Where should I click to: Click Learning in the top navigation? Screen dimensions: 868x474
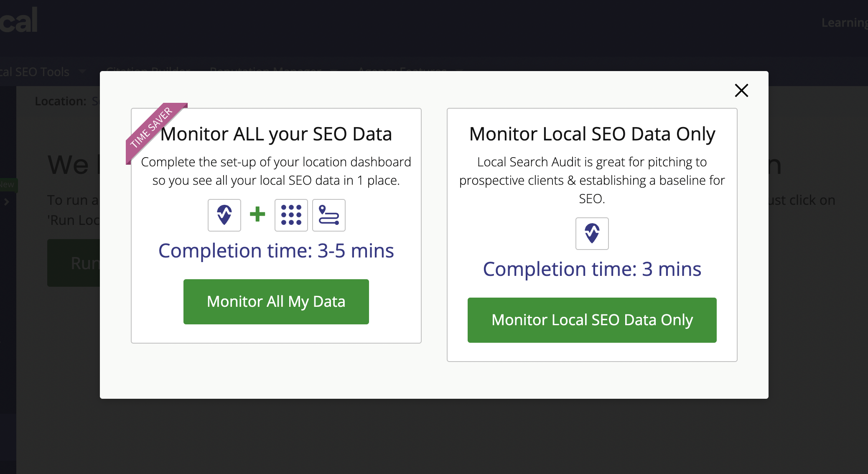click(844, 23)
